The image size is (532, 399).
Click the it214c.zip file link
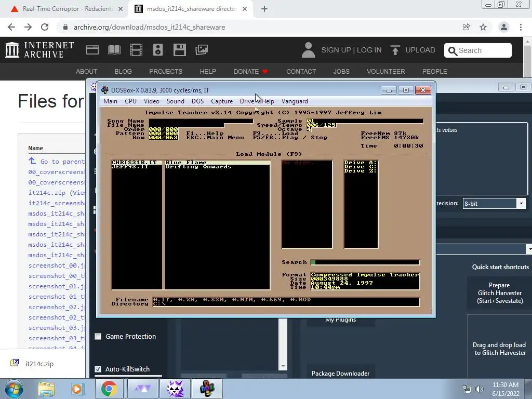(x=47, y=193)
